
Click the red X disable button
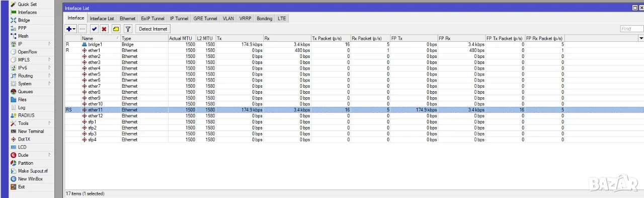point(104,29)
